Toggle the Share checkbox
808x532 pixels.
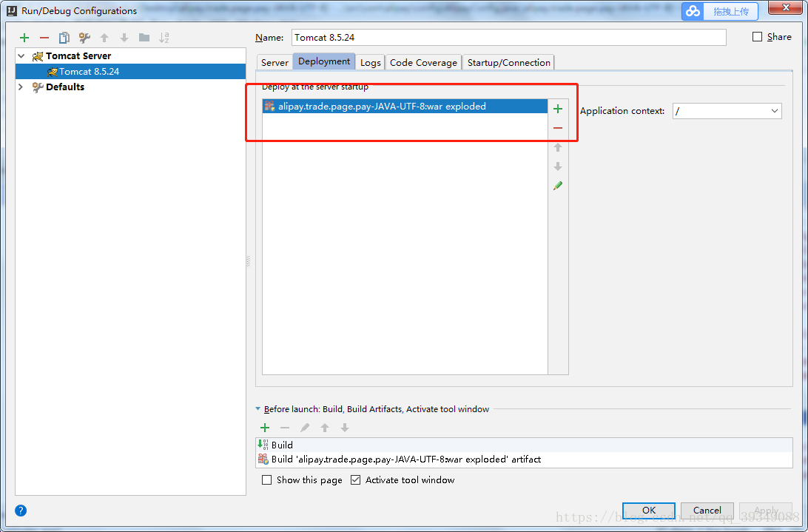point(757,36)
